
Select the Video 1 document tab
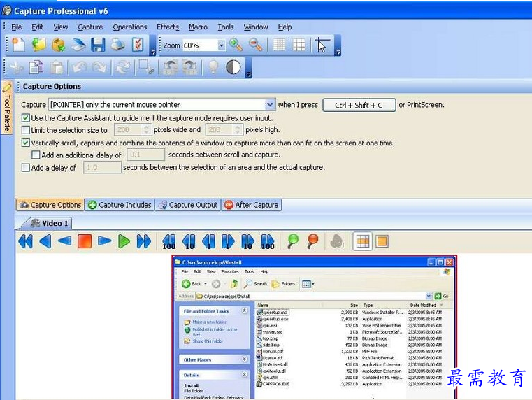click(50, 224)
